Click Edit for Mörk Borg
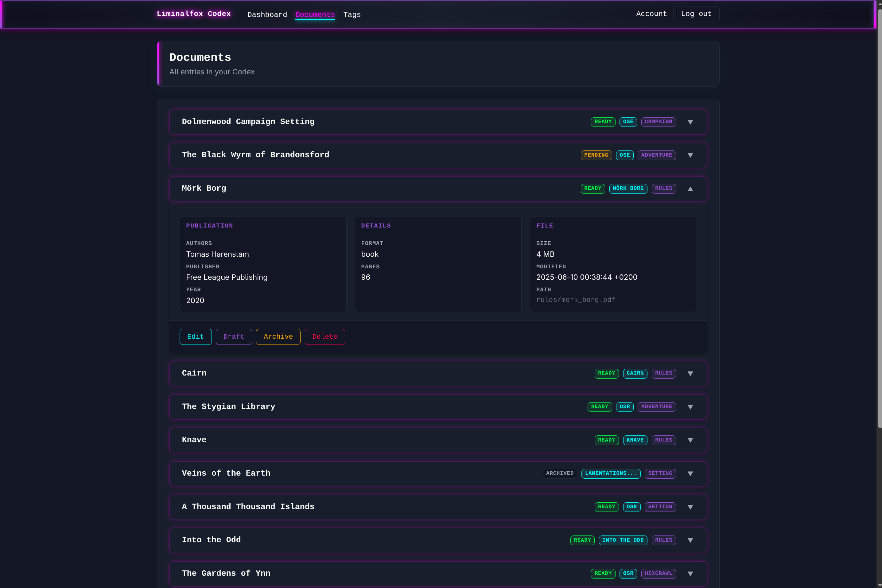This screenshot has height=588, width=882. 195,337
